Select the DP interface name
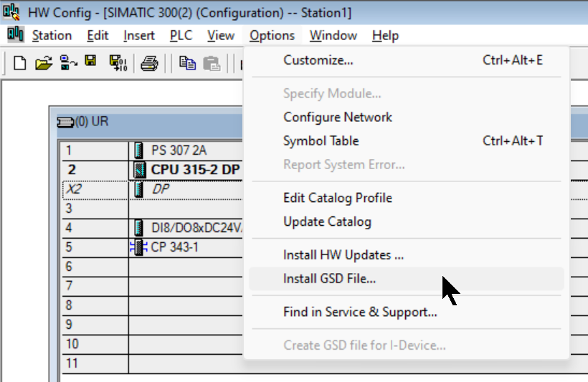Screen dimensions: 588x382 [x=161, y=189]
